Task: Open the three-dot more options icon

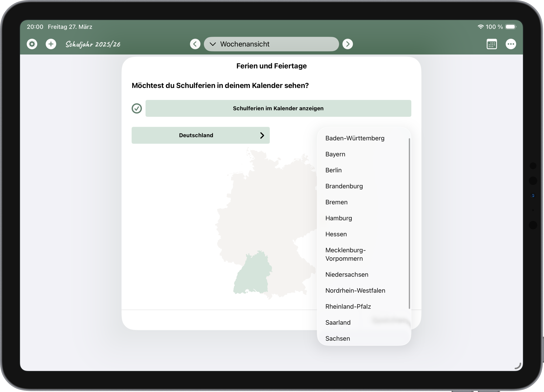Action: coord(511,44)
